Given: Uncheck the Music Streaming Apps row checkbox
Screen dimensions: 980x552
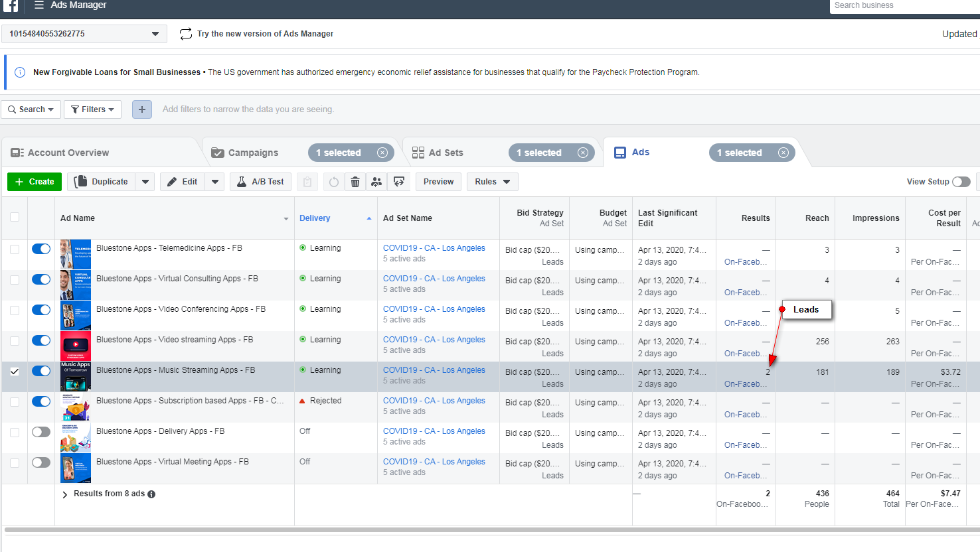Looking at the screenshot, I should [x=15, y=372].
